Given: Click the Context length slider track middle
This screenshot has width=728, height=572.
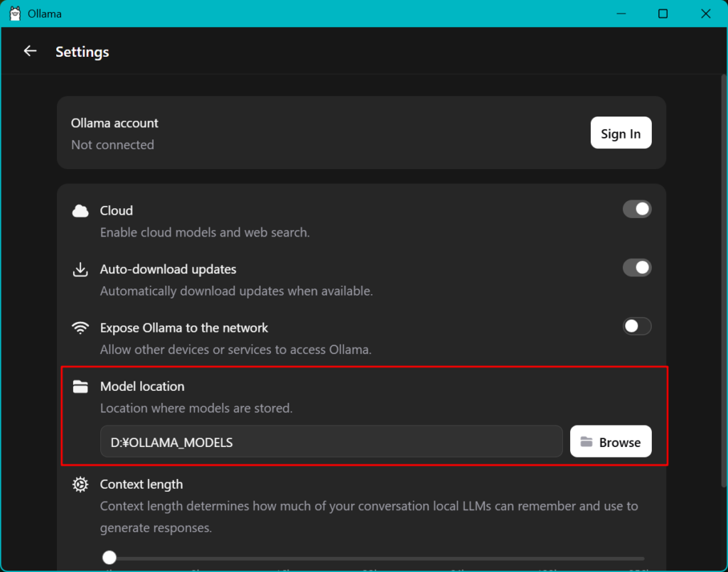Looking at the screenshot, I should 374,558.
